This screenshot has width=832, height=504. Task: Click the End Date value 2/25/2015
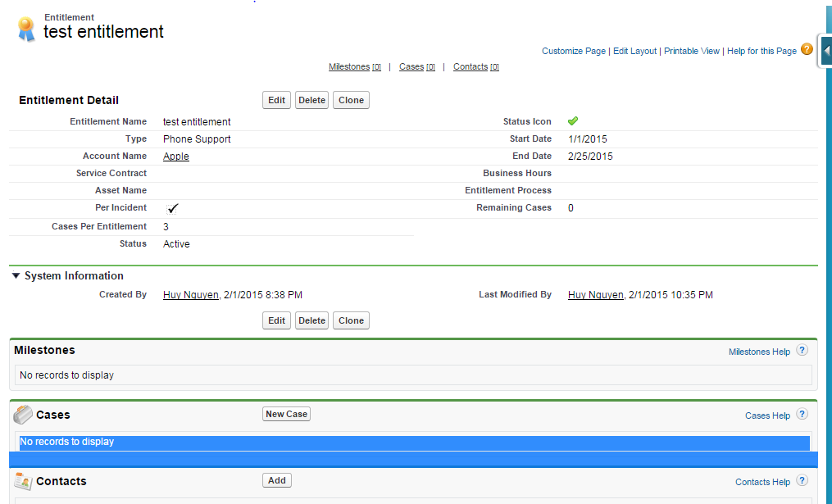click(x=590, y=156)
